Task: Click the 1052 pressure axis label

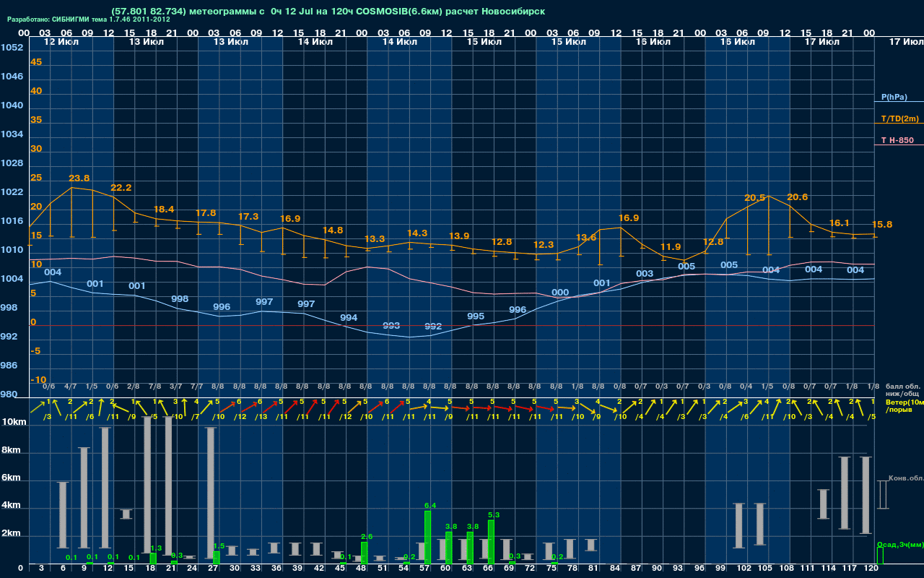Action: tap(11, 48)
